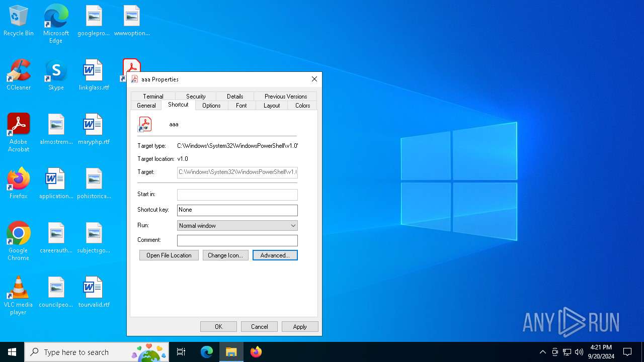Select maryphp.rtf document icon
Screen dimensions: 644x362
click(x=94, y=130)
